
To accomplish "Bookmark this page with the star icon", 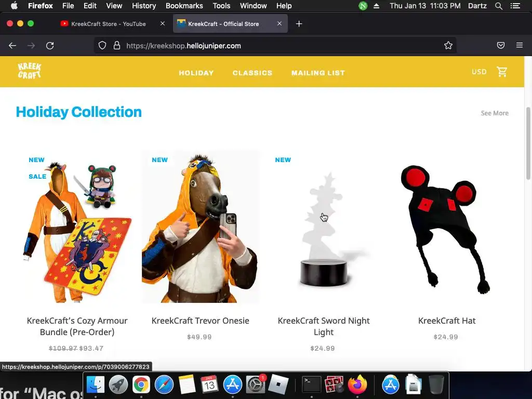I will [x=448, y=46].
